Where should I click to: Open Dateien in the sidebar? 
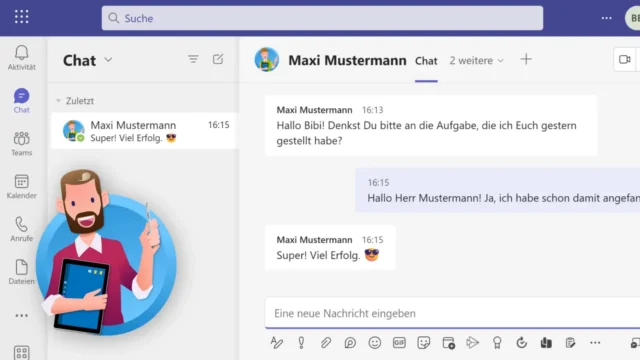tap(22, 272)
